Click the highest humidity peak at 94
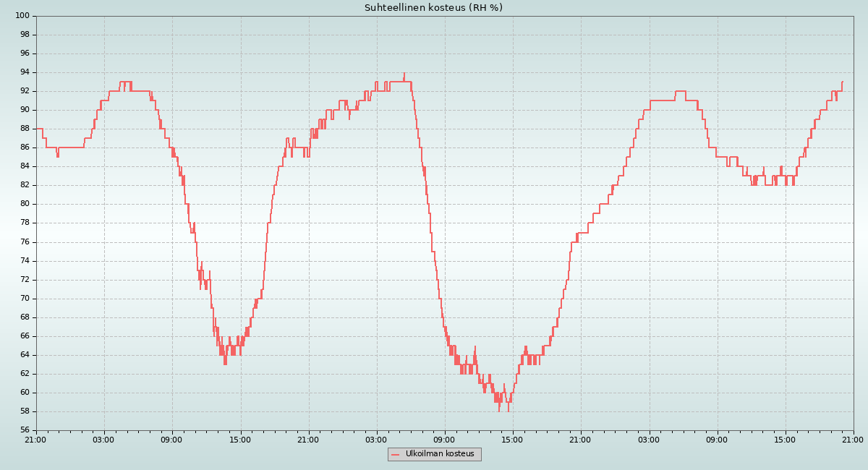The width and height of the screenshot is (868, 470). [x=404, y=74]
